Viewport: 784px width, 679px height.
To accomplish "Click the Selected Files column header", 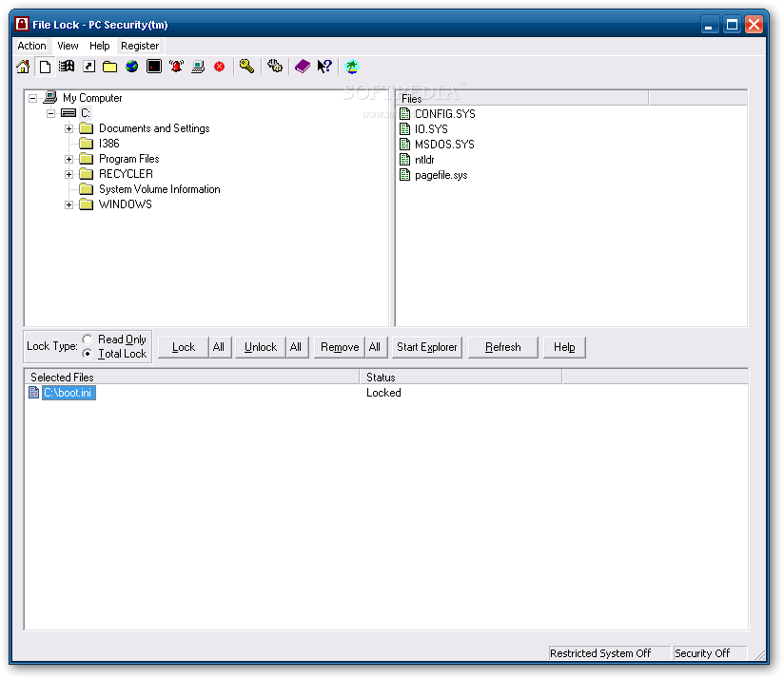I will click(x=192, y=377).
